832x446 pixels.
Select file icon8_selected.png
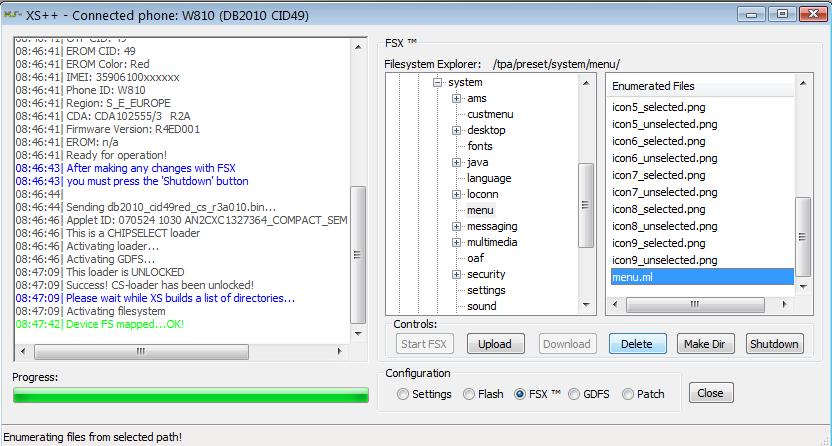click(658, 209)
